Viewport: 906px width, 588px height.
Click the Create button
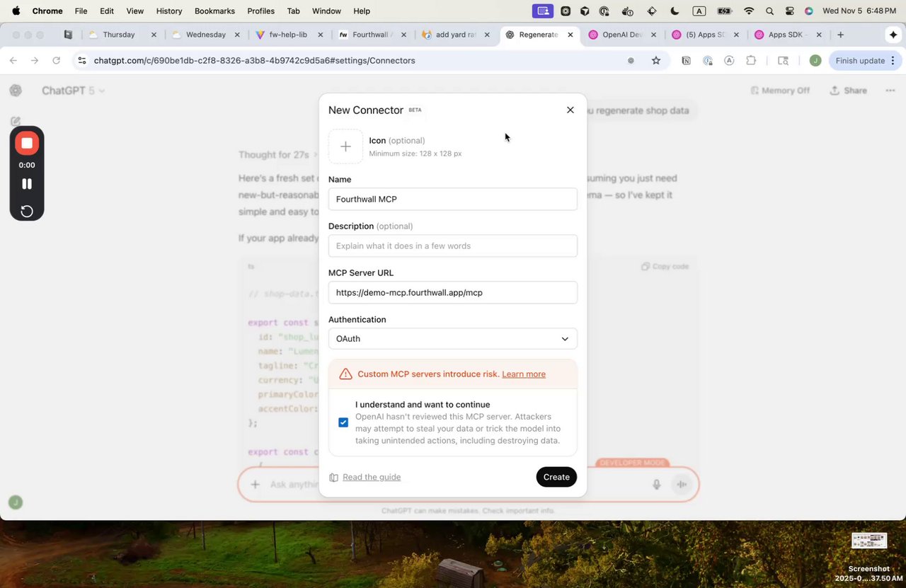coord(556,477)
